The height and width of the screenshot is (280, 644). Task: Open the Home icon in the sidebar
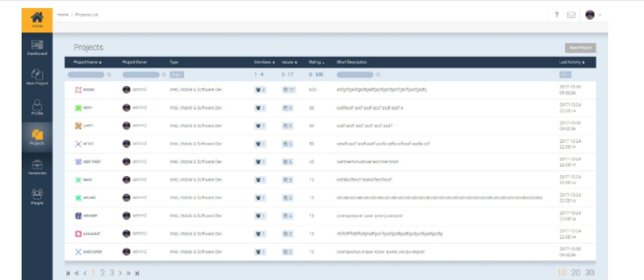pos(37,20)
